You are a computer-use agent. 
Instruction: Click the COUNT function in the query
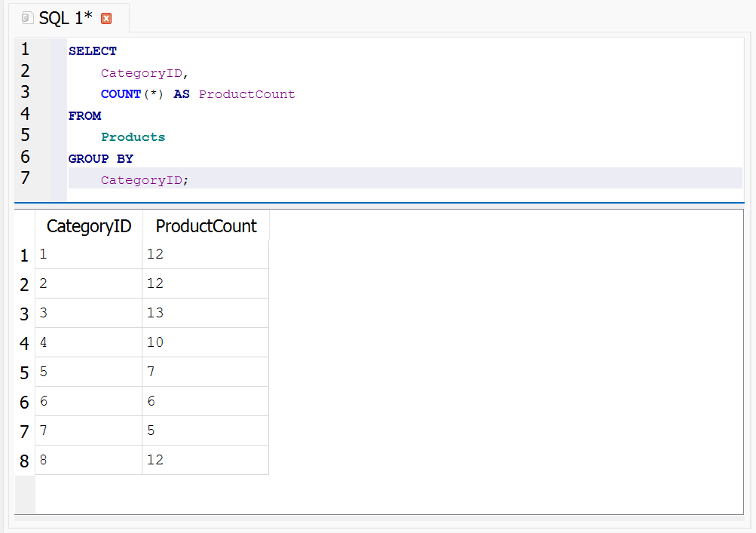pos(121,94)
